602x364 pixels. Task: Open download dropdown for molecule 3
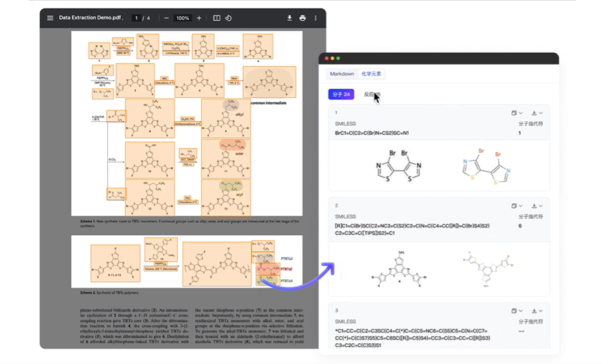point(537,311)
